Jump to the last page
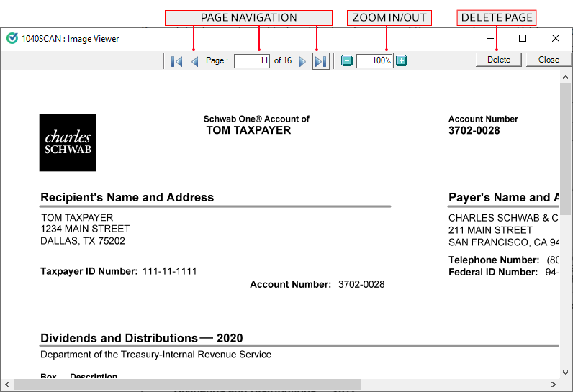 coord(321,61)
